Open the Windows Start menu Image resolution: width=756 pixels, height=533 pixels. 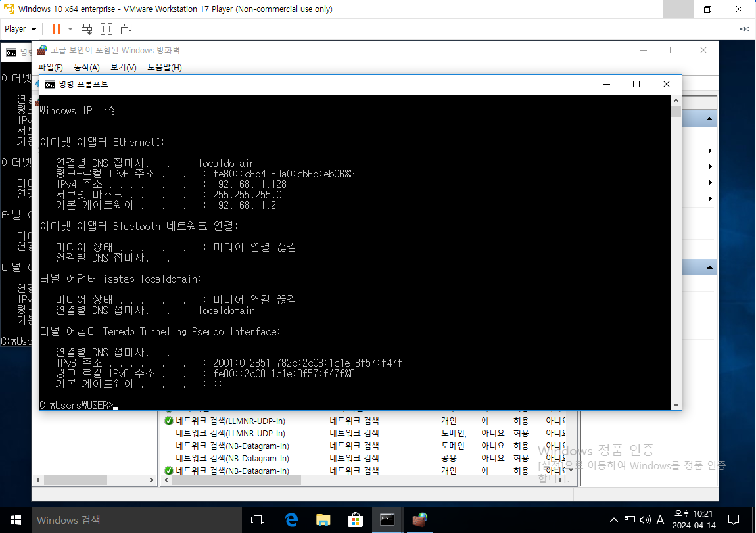click(x=15, y=520)
